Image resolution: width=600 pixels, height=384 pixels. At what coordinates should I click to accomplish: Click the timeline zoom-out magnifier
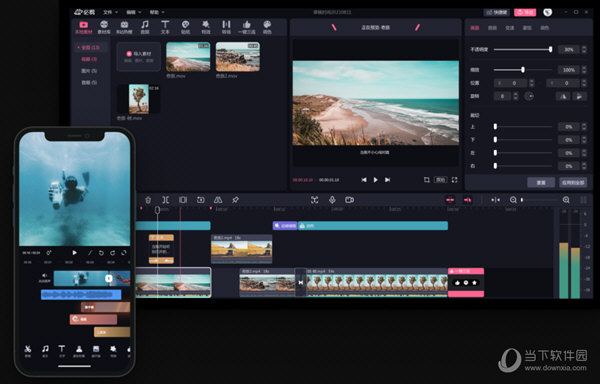tap(513, 200)
